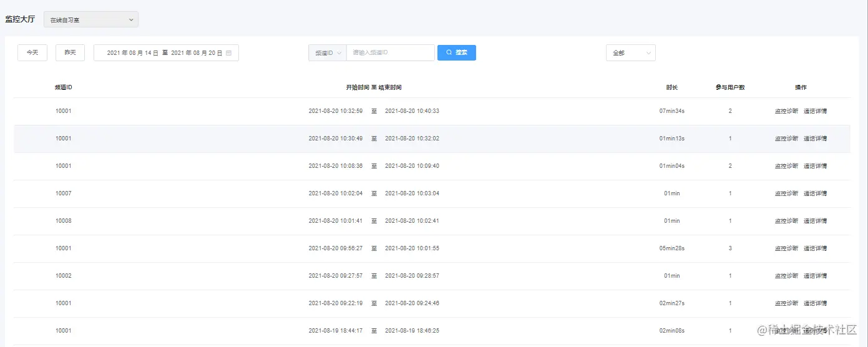View 通话详情 for the 09:22:19 session

(x=815, y=303)
